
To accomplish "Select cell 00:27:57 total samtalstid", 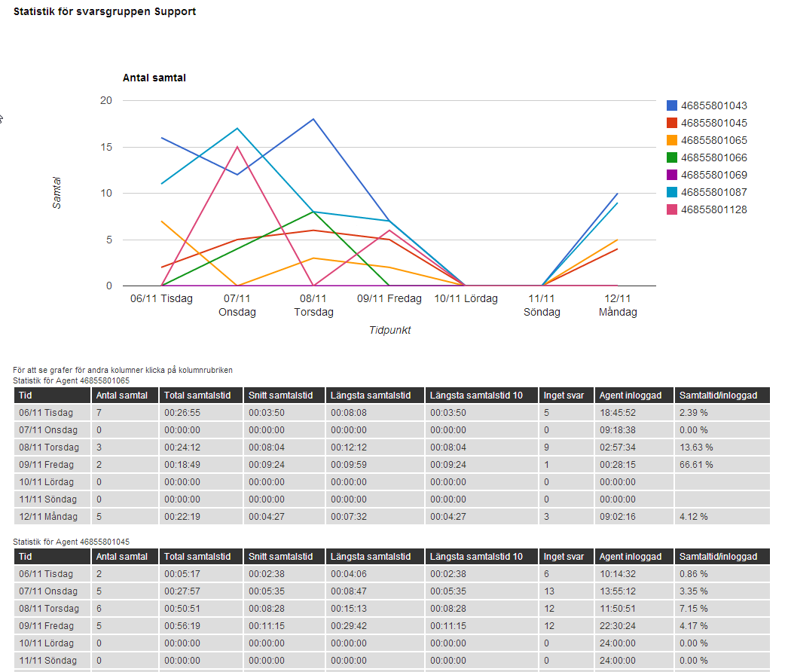I will point(201,591).
